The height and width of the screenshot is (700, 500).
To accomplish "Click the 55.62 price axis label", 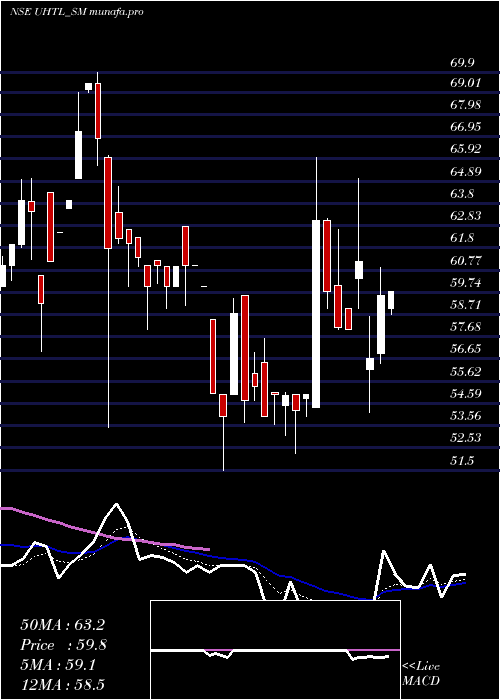I will pyautogui.click(x=465, y=371).
